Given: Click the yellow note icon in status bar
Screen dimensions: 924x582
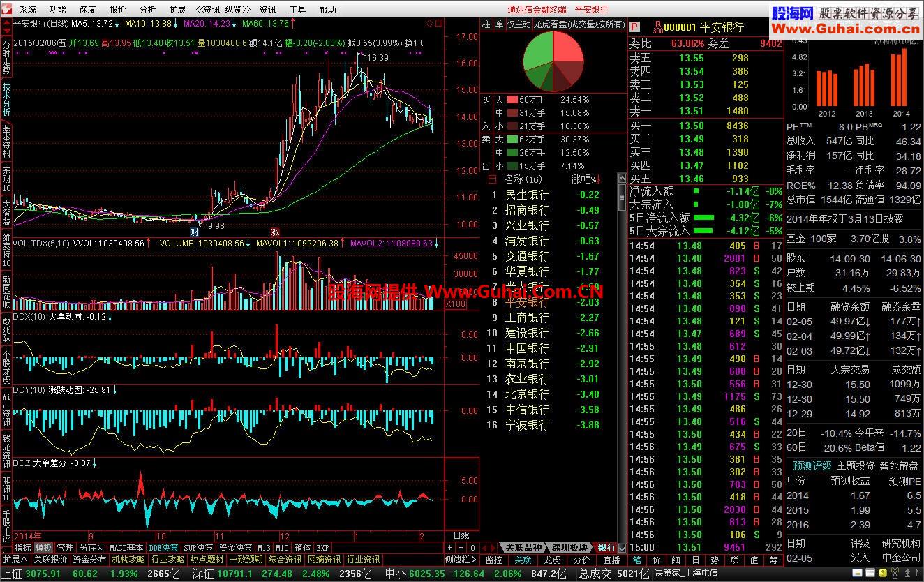Looking at the screenshot, I should coord(858,573).
